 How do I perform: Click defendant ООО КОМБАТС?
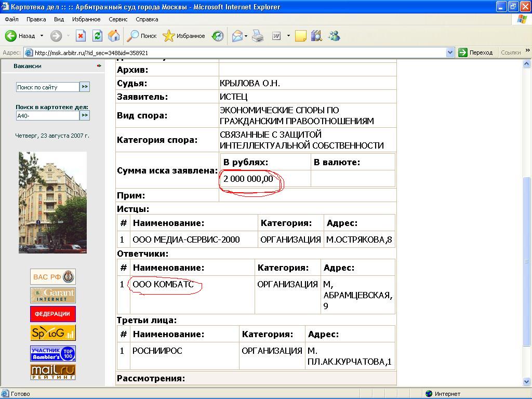pos(163,284)
